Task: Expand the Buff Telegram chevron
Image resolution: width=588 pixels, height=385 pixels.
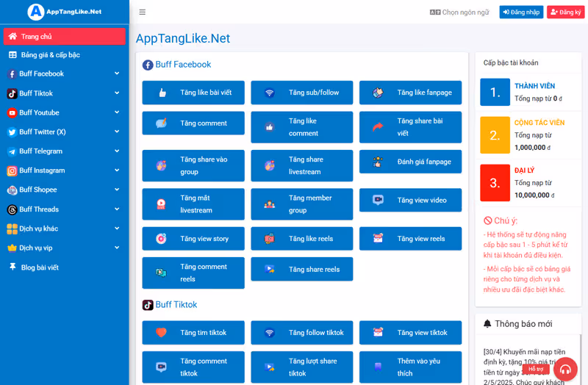Action: pos(117,151)
